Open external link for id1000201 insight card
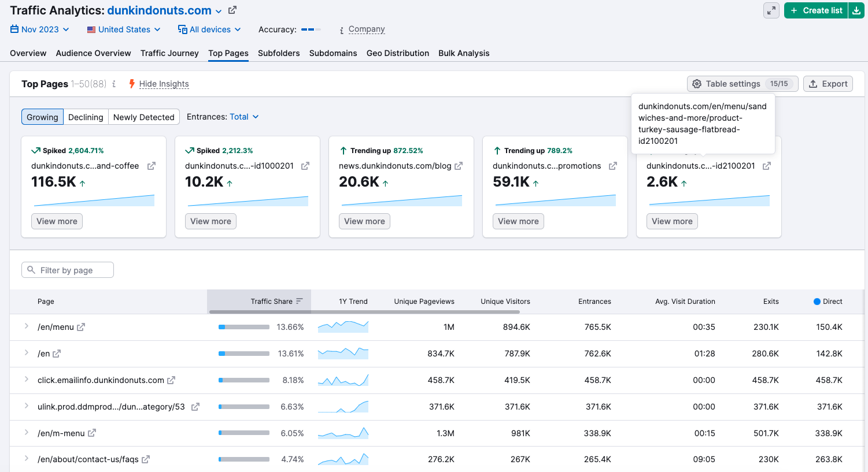The width and height of the screenshot is (868, 472). tap(305, 166)
